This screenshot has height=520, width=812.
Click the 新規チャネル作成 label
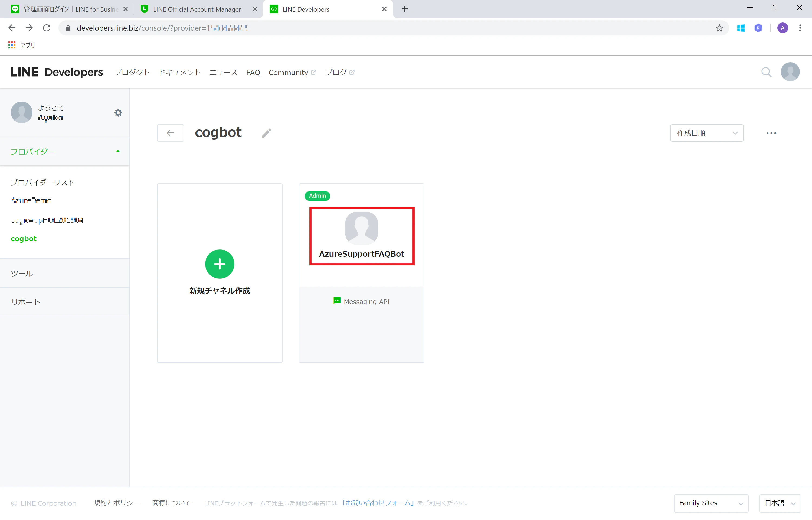point(220,291)
